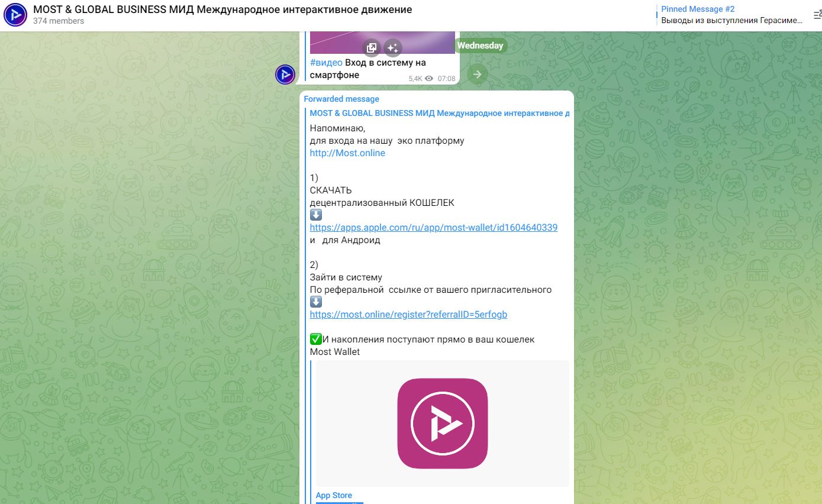Click the sparkle effects icon on video

(x=392, y=48)
